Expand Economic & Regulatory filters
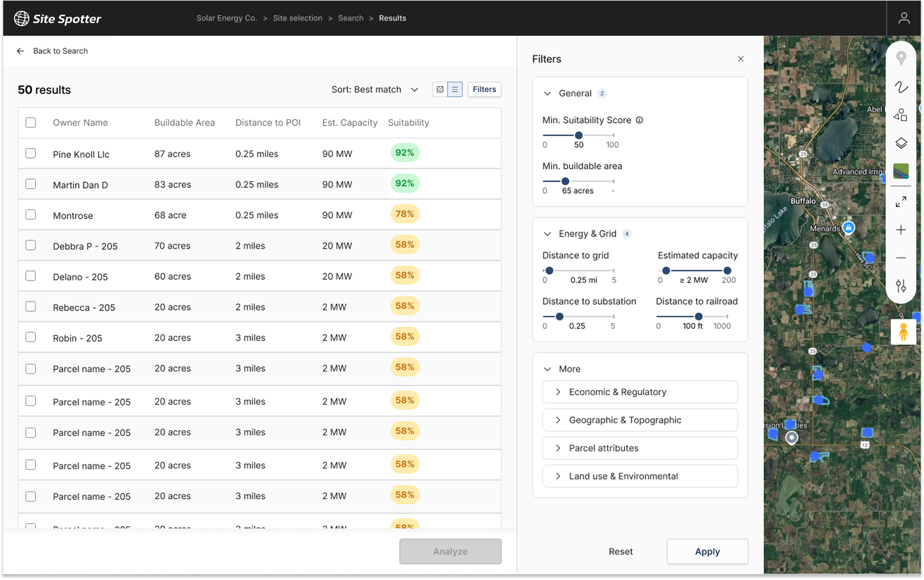The width and height of the screenshot is (924, 580). pos(640,392)
